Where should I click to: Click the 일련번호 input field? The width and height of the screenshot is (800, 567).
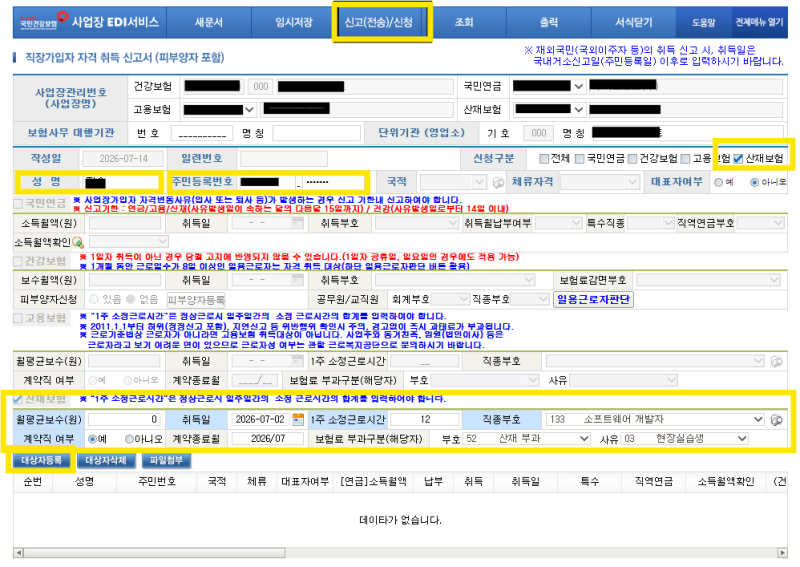[283, 159]
